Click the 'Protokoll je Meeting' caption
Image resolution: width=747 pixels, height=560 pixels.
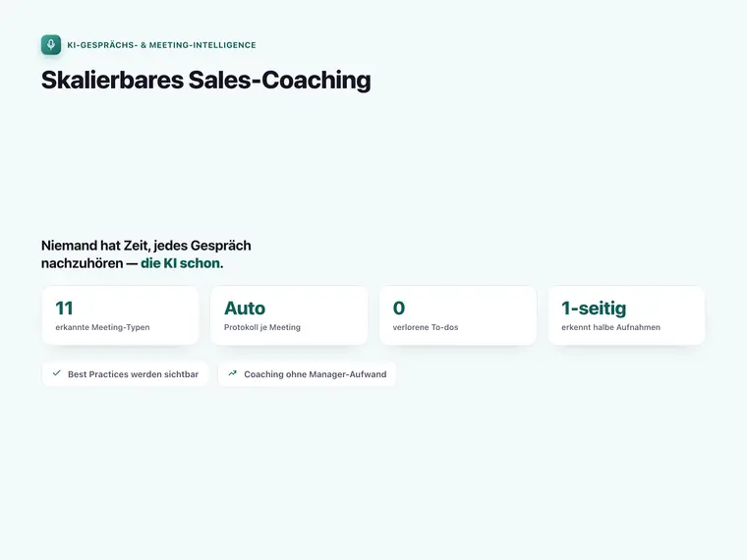pyautogui.click(x=262, y=327)
